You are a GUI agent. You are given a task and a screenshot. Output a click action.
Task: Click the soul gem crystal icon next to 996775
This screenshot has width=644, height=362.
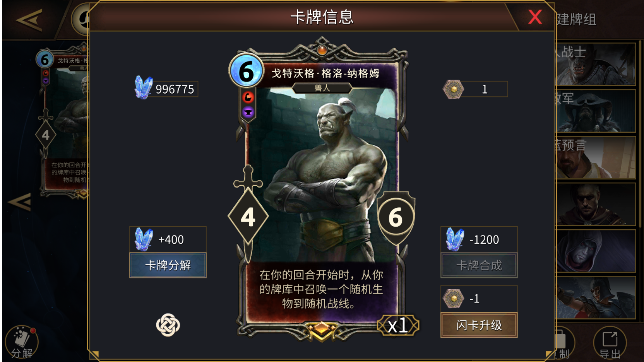click(x=143, y=87)
